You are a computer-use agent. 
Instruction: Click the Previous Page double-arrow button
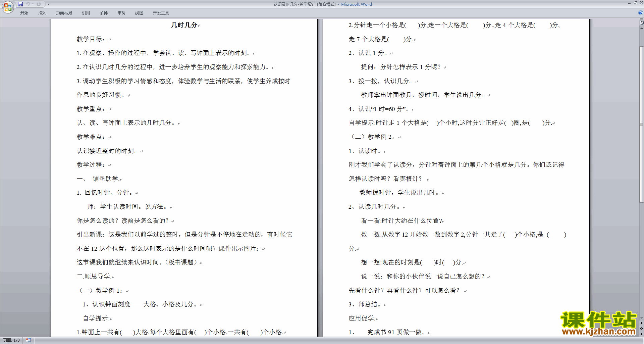(641, 323)
